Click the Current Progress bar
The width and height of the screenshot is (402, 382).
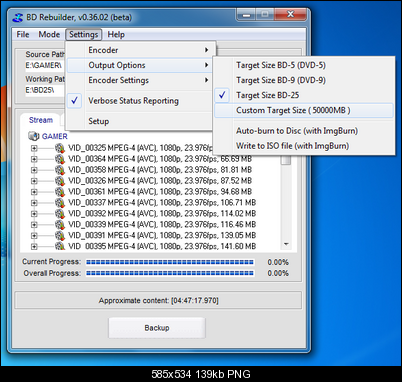(170, 262)
